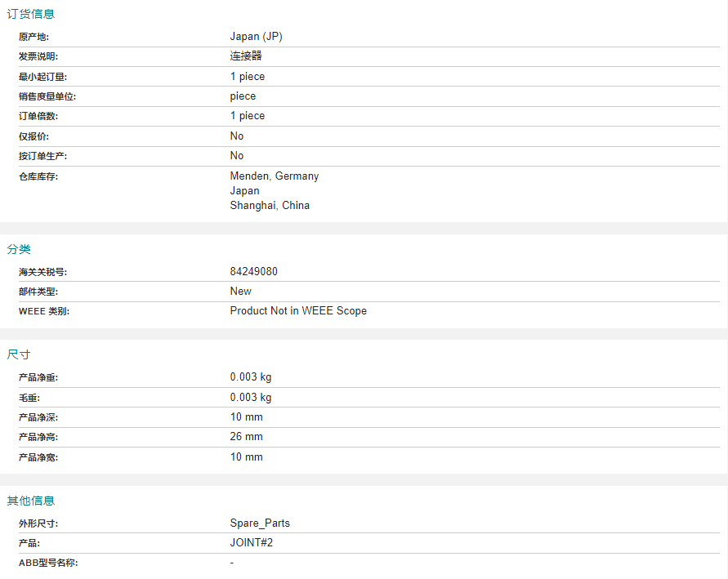Click the 最小起订量 label
Image resolution: width=728 pixels, height=579 pixels.
[42, 77]
